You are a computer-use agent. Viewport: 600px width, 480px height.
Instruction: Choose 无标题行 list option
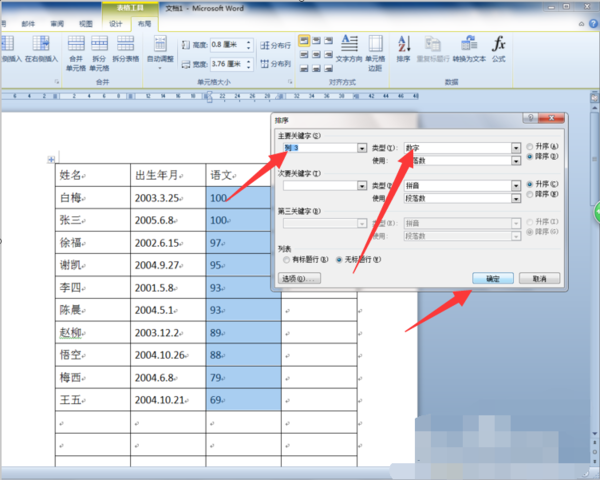(339, 260)
